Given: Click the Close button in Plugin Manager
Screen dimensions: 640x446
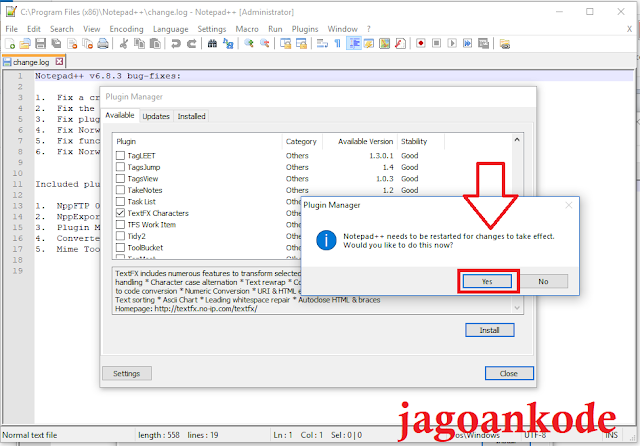Looking at the screenshot, I should click(x=509, y=373).
